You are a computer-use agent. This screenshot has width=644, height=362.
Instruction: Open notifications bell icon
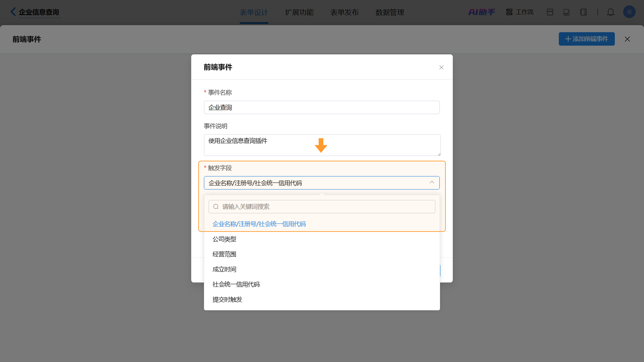[610, 12]
